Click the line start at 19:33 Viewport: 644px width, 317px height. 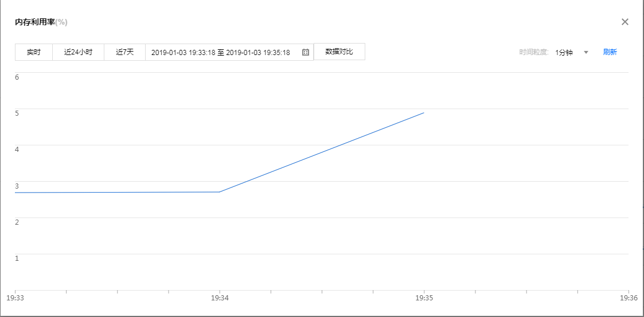[15, 193]
